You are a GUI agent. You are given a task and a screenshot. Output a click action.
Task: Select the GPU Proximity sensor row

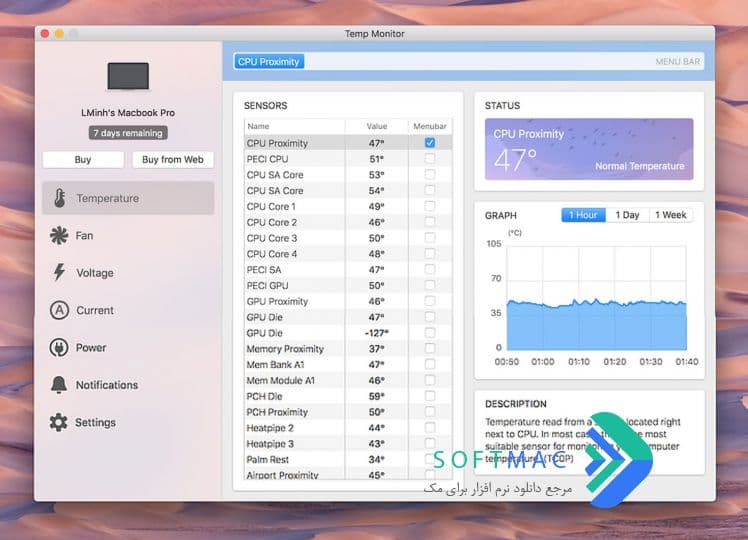(348, 301)
